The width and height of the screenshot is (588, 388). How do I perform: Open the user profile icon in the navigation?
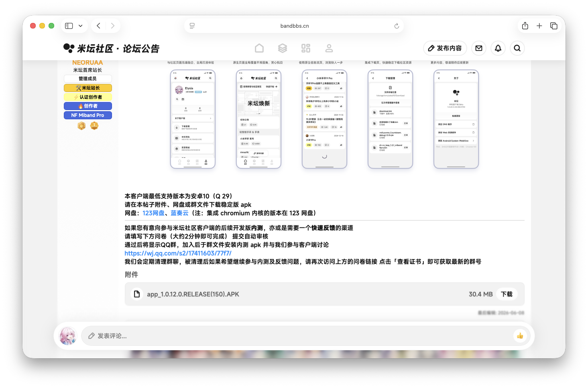(329, 48)
